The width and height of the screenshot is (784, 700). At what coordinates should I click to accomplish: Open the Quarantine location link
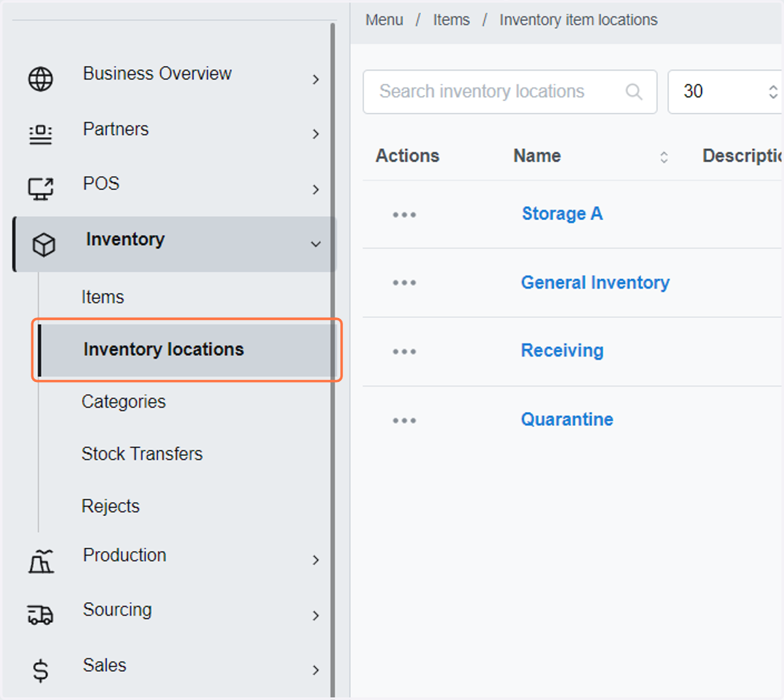(x=567, y=419)
